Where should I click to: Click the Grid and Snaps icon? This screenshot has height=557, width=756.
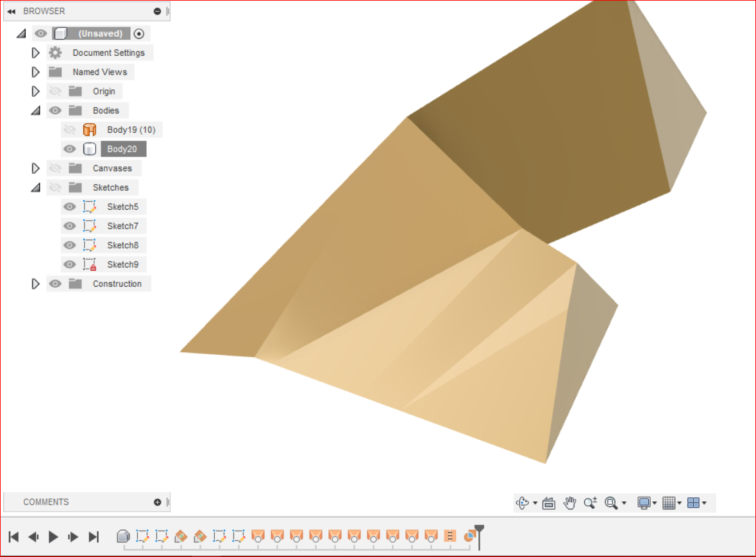669,502
